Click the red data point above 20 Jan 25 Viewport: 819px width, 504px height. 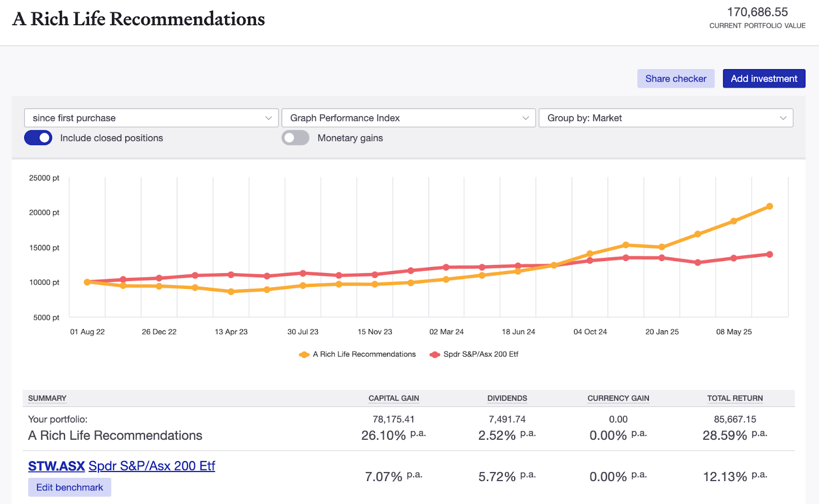tap(662, 258)
